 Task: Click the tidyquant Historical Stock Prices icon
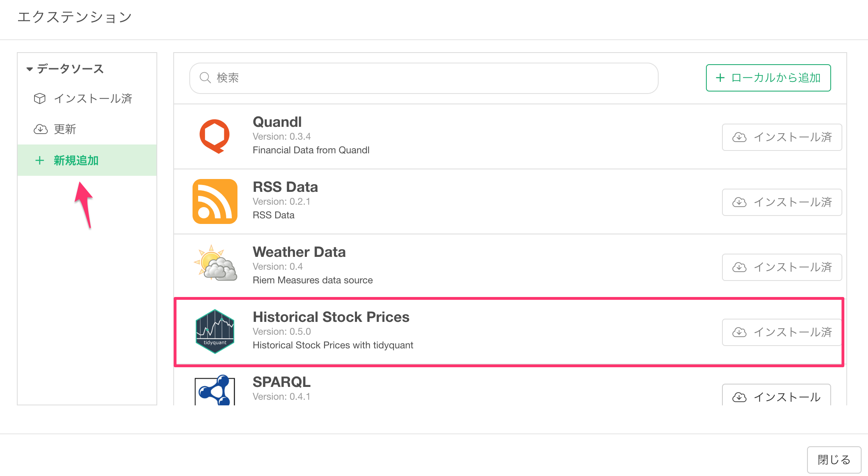(215, 332)
